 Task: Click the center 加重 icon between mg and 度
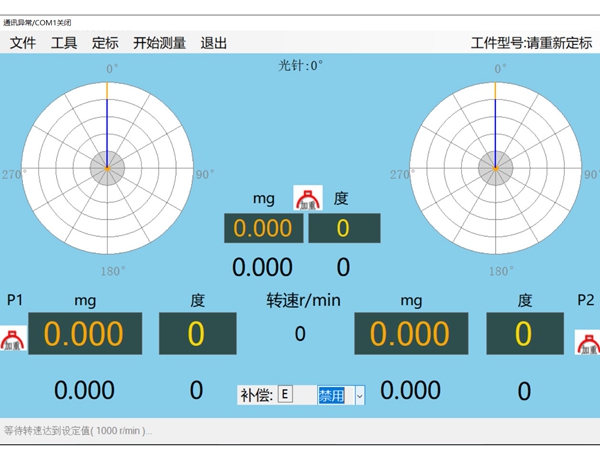coord(307,197)
